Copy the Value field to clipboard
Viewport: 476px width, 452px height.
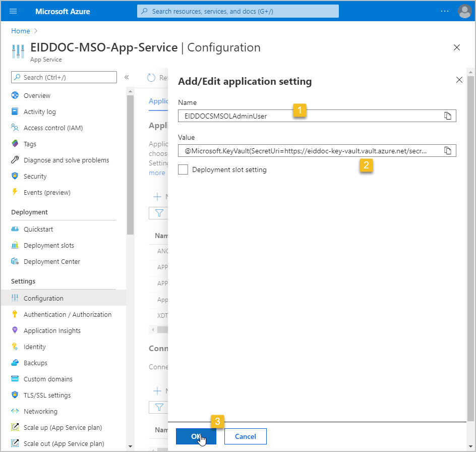pos(447,150)
